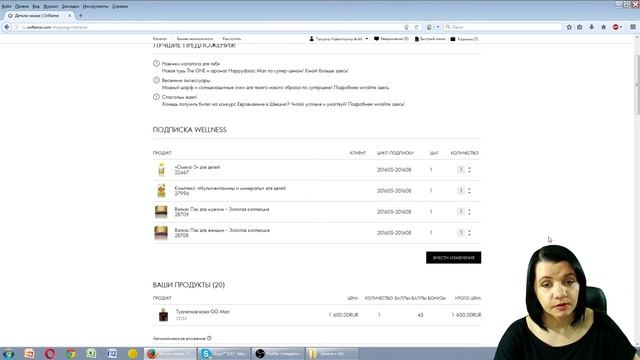Open the Каталог site navigation link
The image size is (640, 360).
(x=160, y=39)
